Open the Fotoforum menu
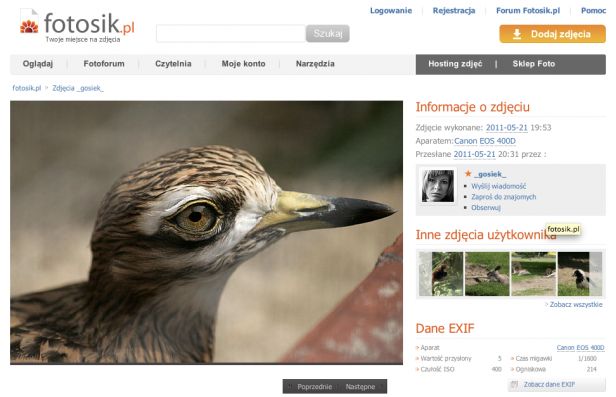Viewport: 616px width, 397px height. click(104, 64)
